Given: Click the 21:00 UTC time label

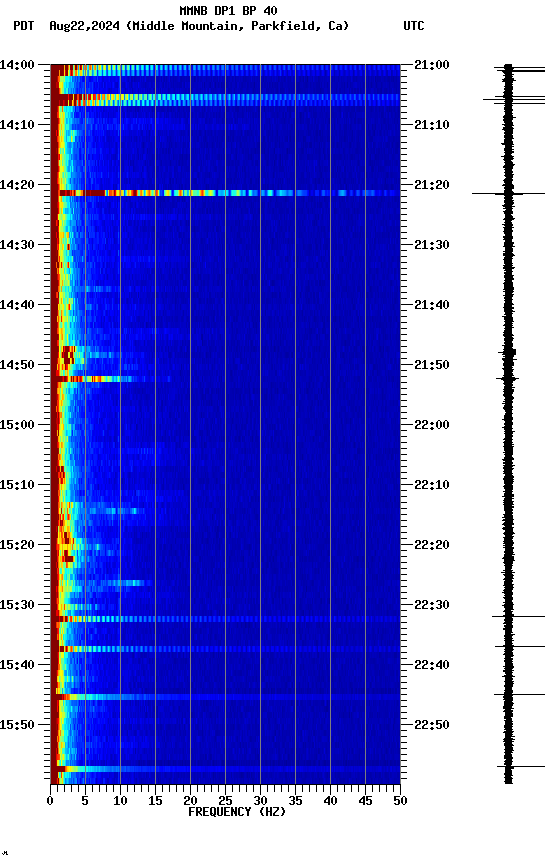Looking at the screenshot, I should pyautogui.click(x=431, y=65).
